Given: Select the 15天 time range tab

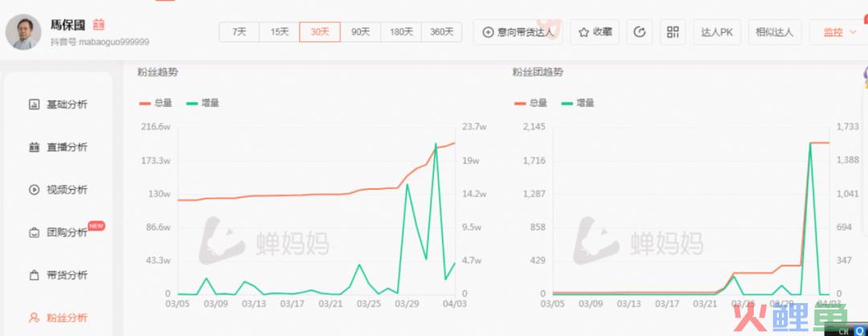Looking at the screenshot, I should [x=280, y=32].
